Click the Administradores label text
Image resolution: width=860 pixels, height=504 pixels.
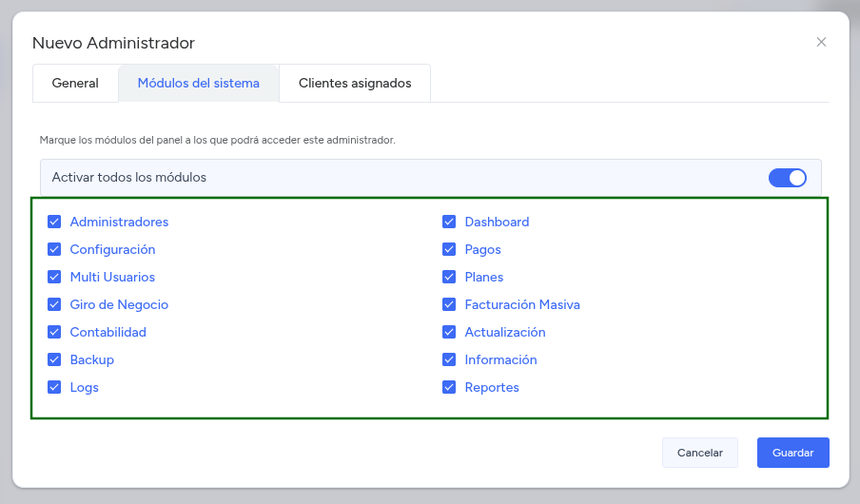click(119, 223)
